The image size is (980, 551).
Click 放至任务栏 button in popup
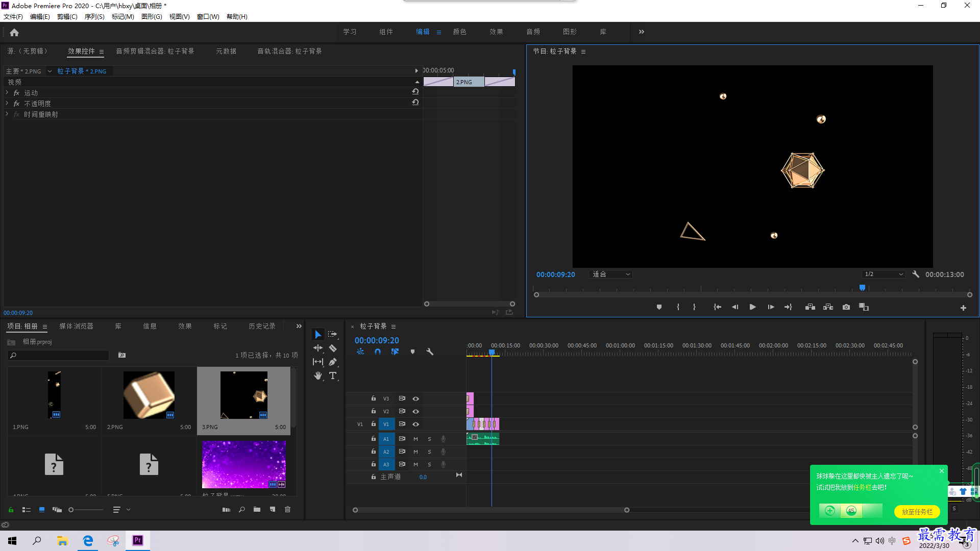917,512
